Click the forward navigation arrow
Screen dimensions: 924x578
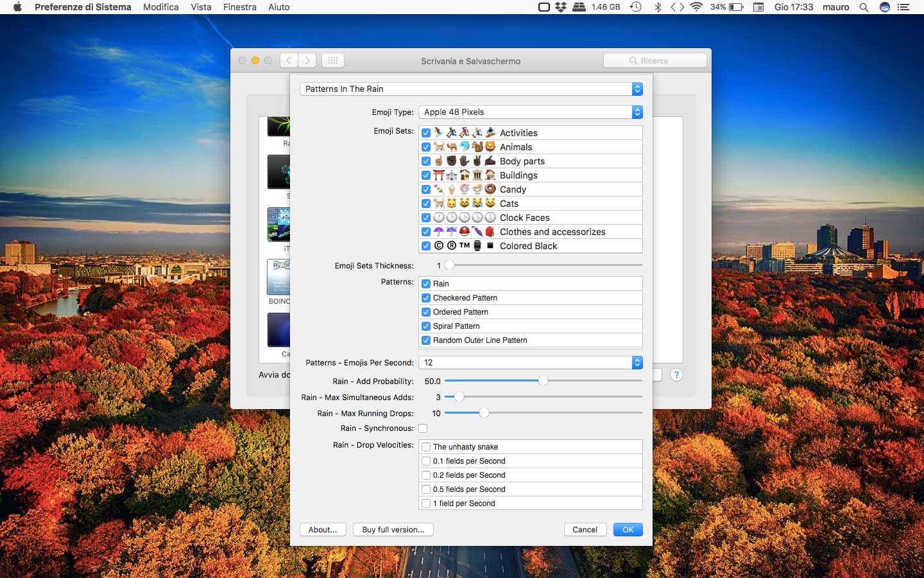tap(307, 60)
